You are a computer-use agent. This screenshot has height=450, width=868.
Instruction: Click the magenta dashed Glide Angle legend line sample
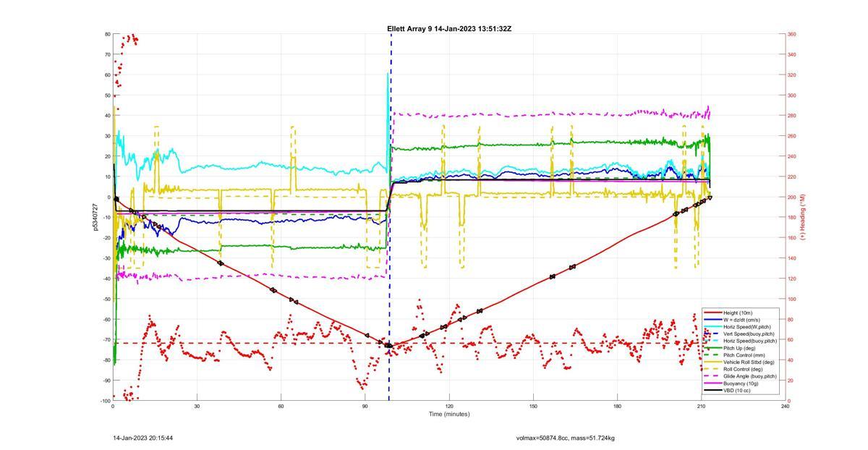[x=712, y=377]
